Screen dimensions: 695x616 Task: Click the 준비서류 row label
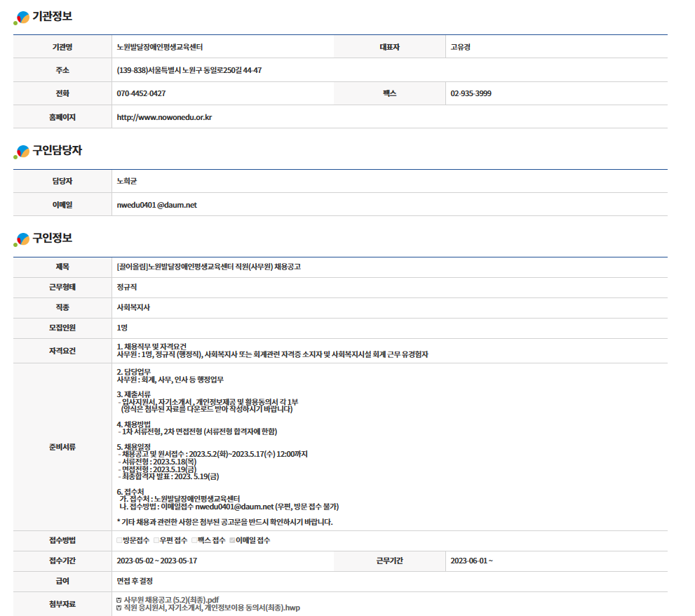click(62, 447)
